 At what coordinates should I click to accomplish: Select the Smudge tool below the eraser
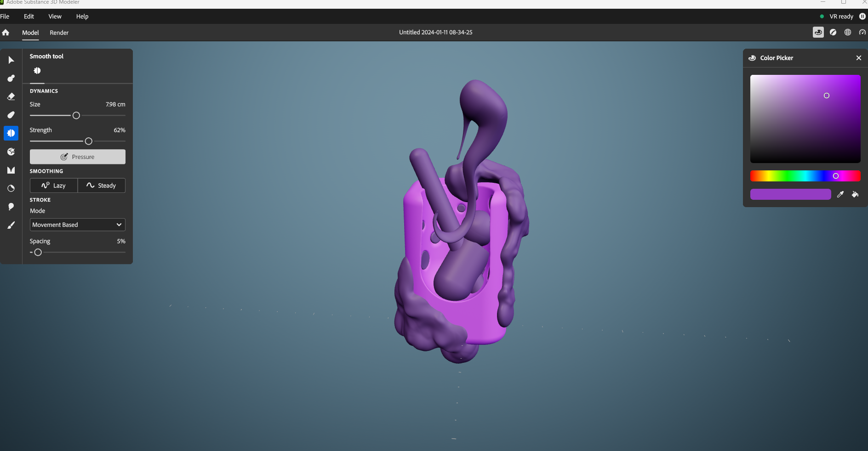[x=11, y=115]
